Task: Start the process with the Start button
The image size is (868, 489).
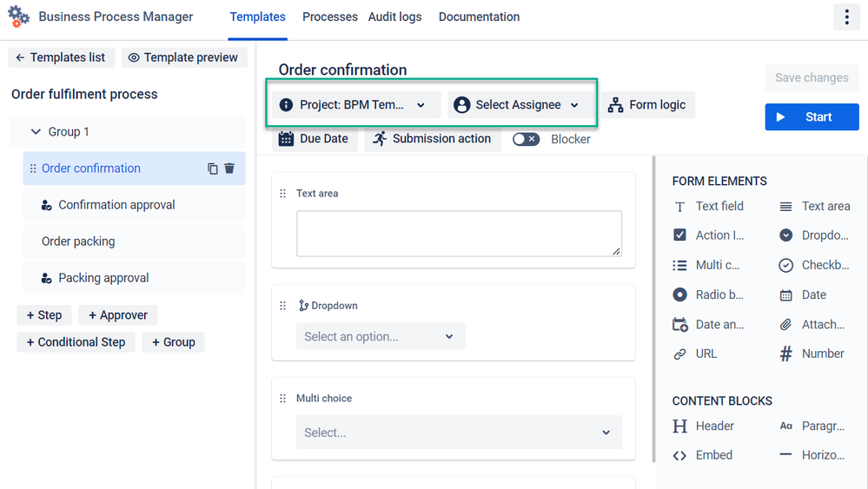Action: [x=812, y=117]
